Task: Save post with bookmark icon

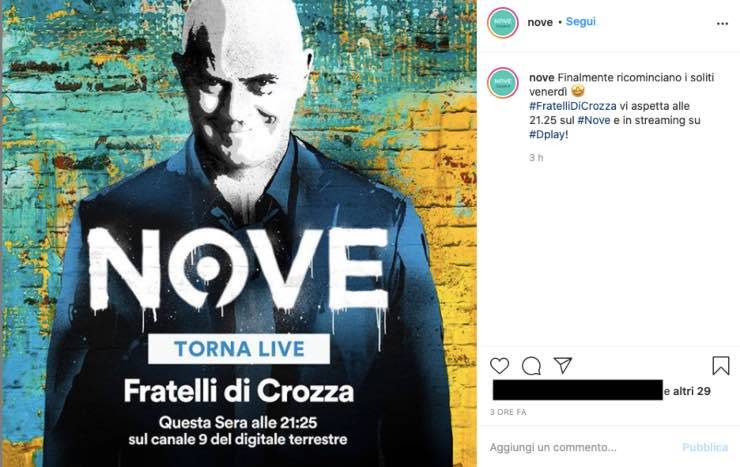Action: [x=721, y=366]
